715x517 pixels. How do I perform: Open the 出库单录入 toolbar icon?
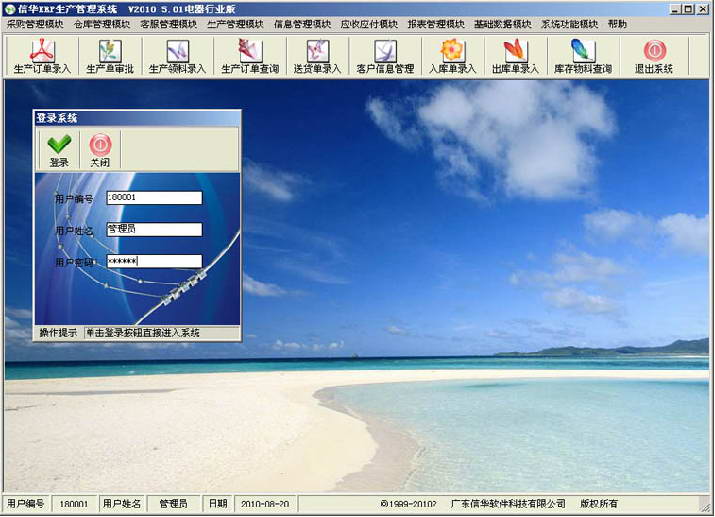pos(515,57)
